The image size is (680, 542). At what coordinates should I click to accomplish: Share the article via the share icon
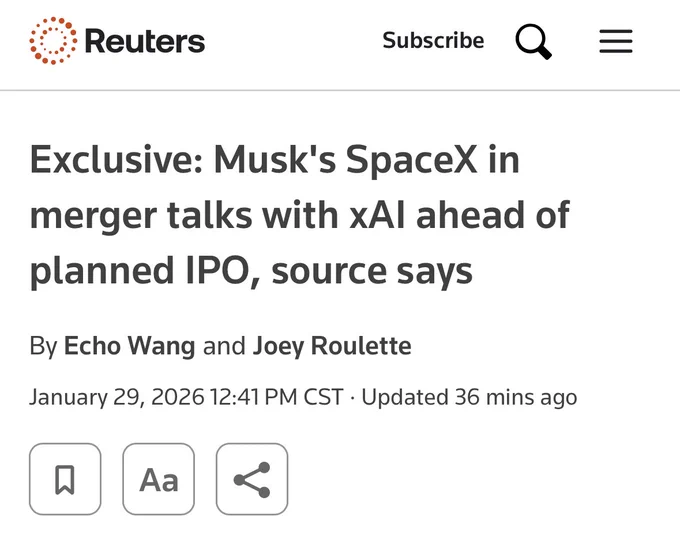click(x=252, y=479)
